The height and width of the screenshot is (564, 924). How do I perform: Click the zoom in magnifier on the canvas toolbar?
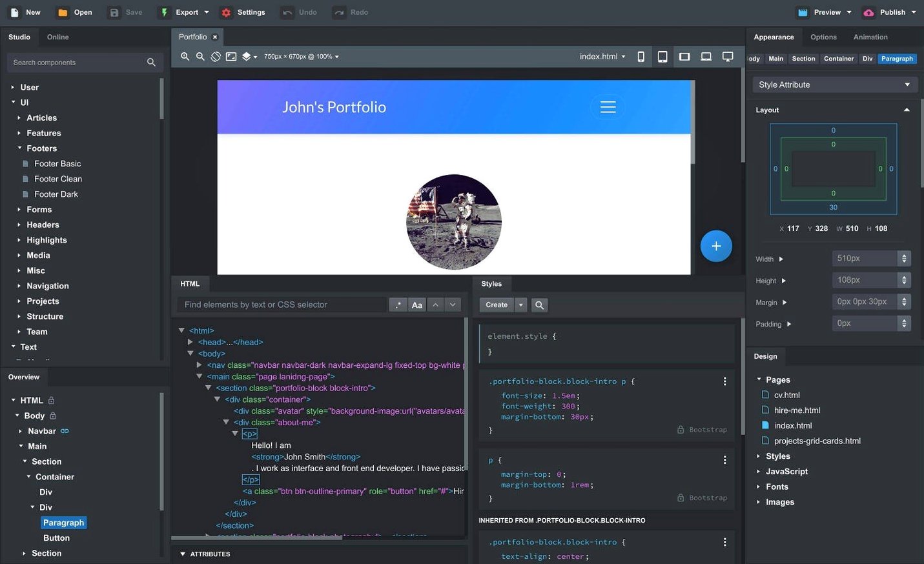click(x=185, y=57)
